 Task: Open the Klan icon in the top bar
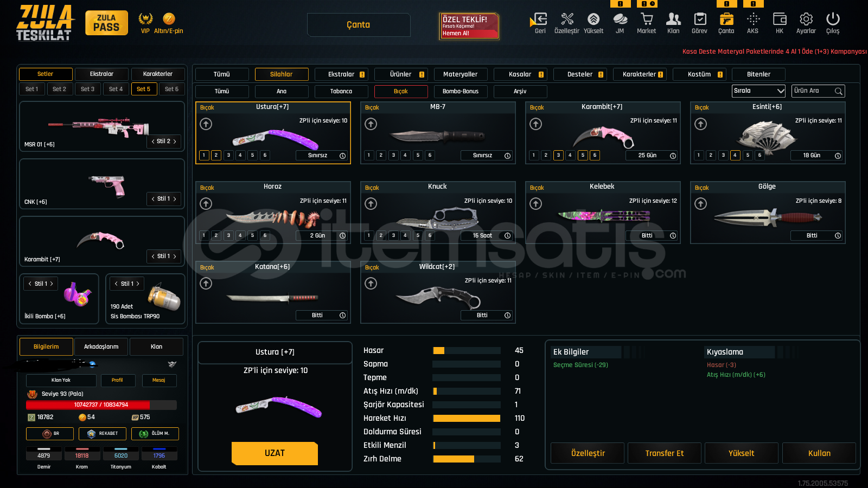(673, 20)
